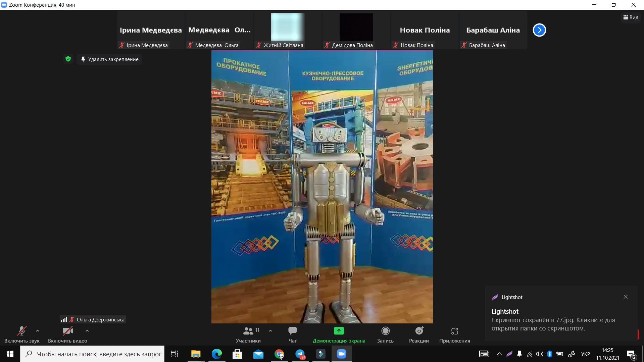Viewport: 644px width, 362px height.
Task: Show next participants with the blue arrow
Action: tap(539, 30)
